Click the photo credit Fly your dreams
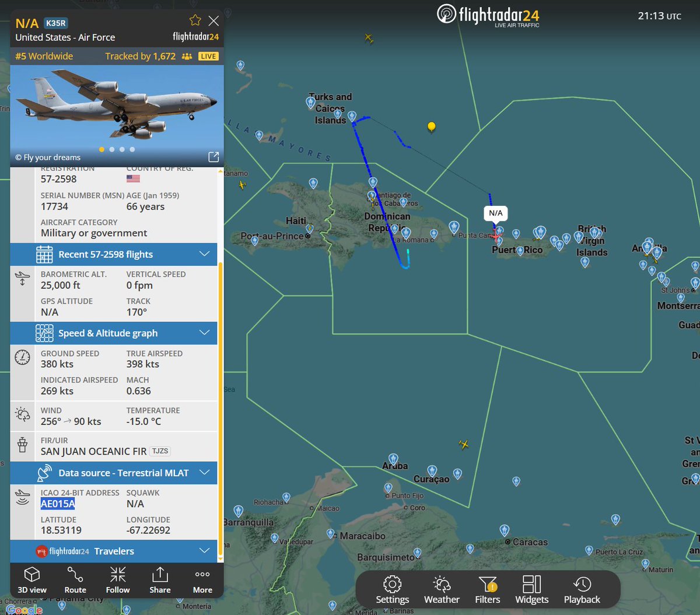The height and width of the screenshot is (615, 700). click(48, 157)
